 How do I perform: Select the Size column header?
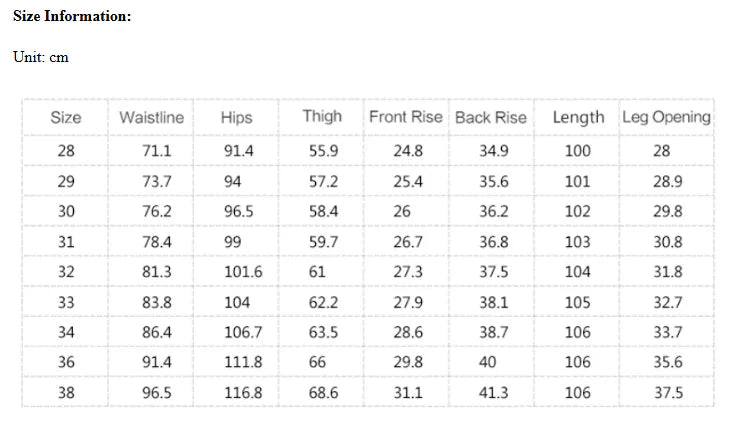[66, 117]
